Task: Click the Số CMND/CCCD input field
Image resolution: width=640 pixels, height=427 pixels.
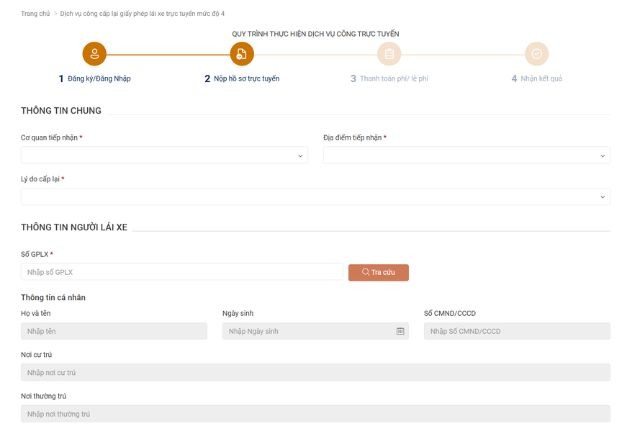Action: [x=516, y=331]
